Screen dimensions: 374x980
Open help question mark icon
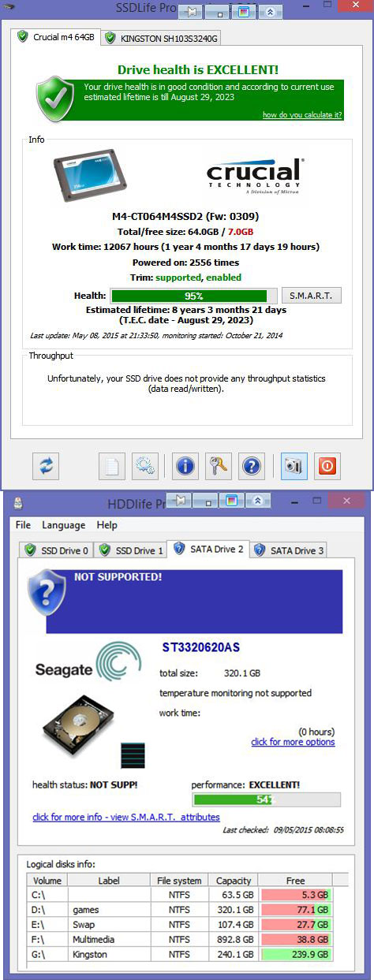click(x=252, y=466)
